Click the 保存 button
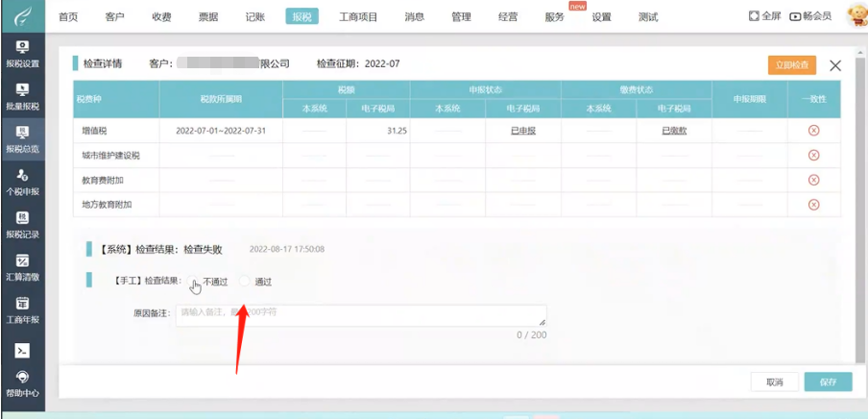The width and height of the screenshot is (868, 419). 828,382
